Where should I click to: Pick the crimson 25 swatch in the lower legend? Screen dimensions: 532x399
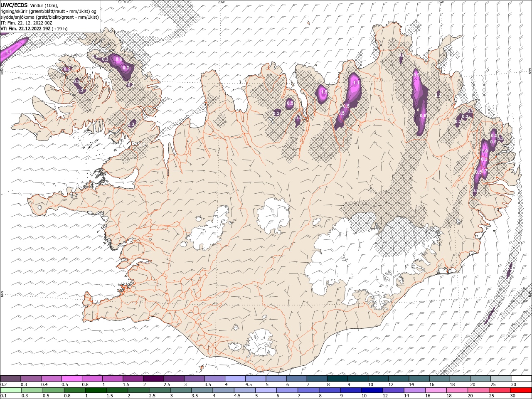pos(500,390)
